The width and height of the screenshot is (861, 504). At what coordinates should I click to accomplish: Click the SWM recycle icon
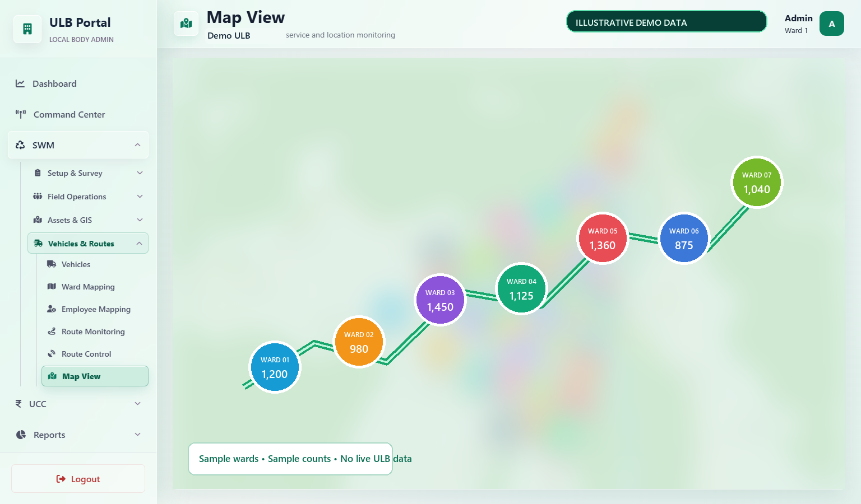[x=20, y=145]
